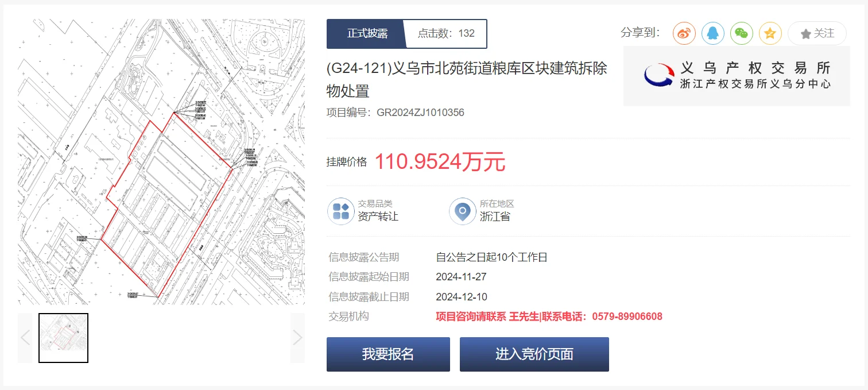Screen dimensions: 868x390
Task: Share listing via WeChat icon
Action: click(741, 33)
